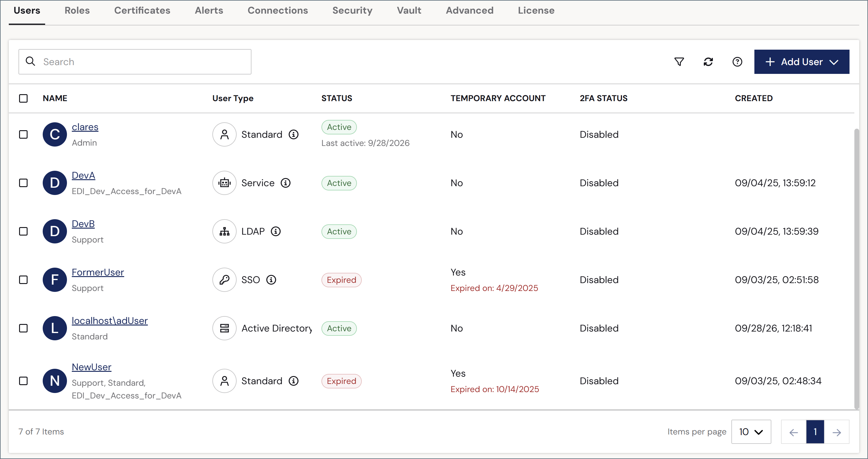Image resolution: width=868 pixels, height=459 pixels.
Task: Click the LDAP hierarchy icon for DevB
Action: pos(224,231)
